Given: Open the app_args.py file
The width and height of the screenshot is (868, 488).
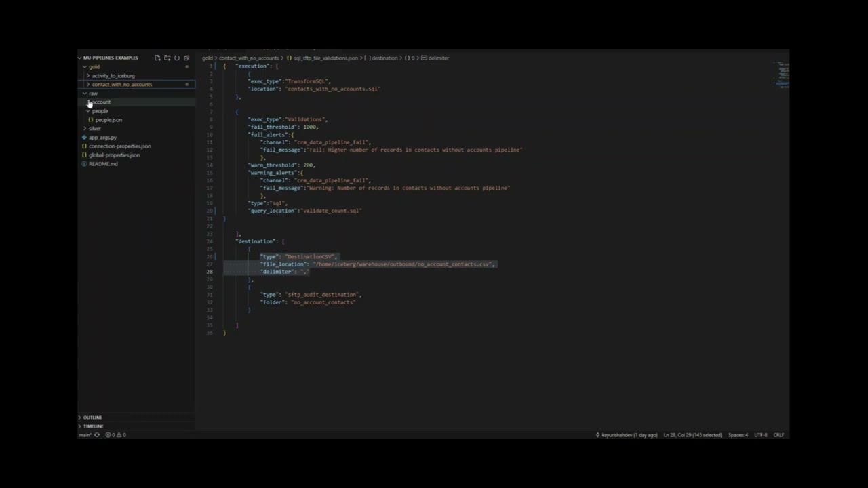Looking at the screenshot, I should click(x=102, y=138).
